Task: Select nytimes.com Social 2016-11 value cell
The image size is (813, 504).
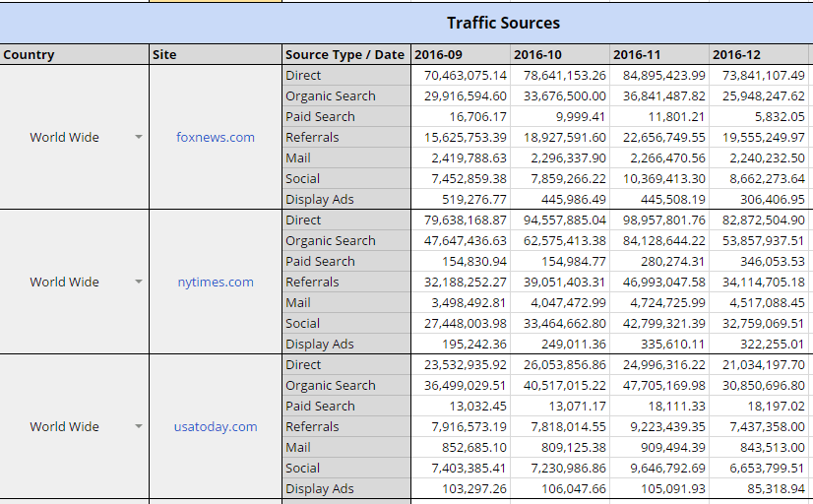Action: (659, 324)
